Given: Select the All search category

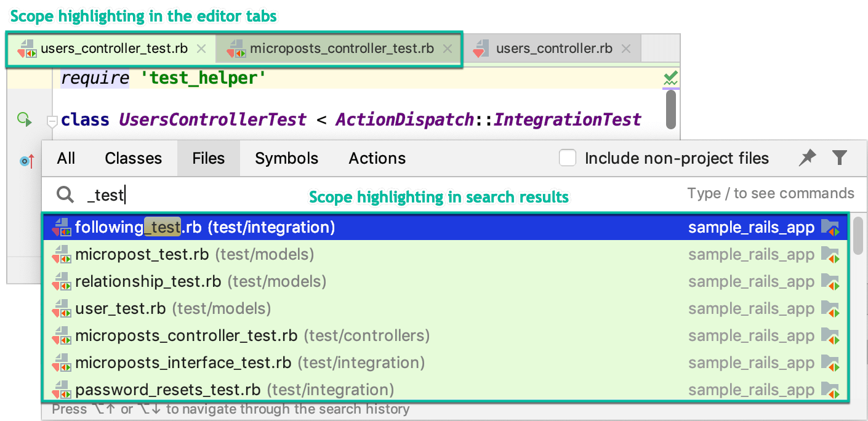Looking at the screenshot, I should [x=66, y=158].
